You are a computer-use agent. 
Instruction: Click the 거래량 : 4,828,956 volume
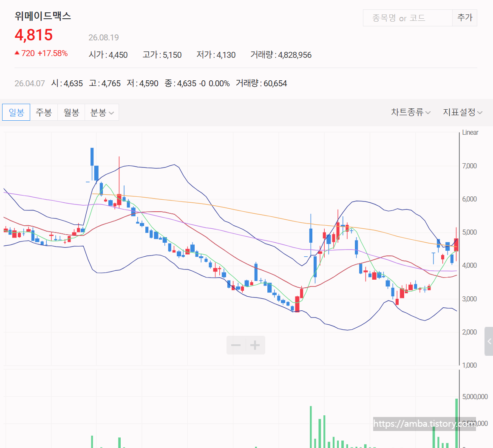pos(281,55)
